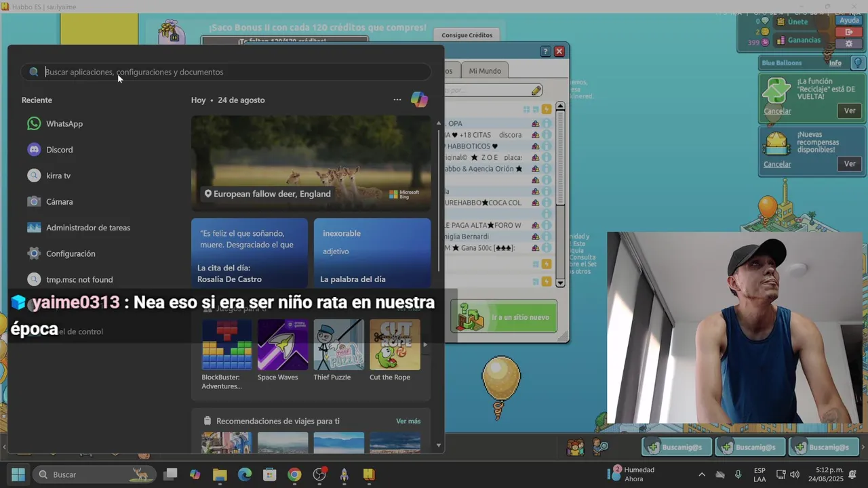The height and width of the screenshot is (488, 868).
Task: Open WhatsApp from recent list
Action: (x=64, y=123)
